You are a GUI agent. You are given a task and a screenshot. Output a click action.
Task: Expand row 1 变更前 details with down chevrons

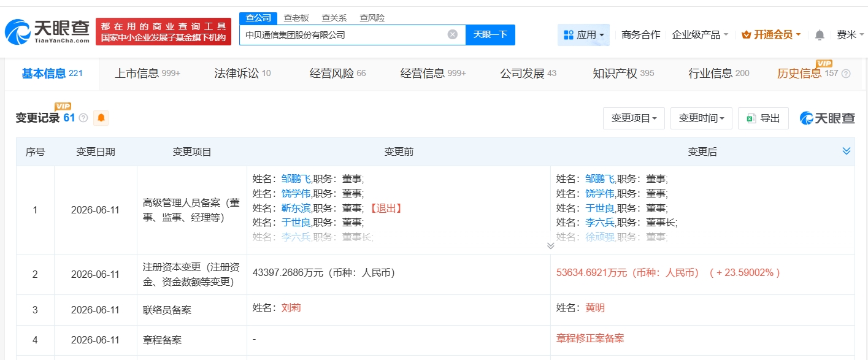tap(550, 245)
